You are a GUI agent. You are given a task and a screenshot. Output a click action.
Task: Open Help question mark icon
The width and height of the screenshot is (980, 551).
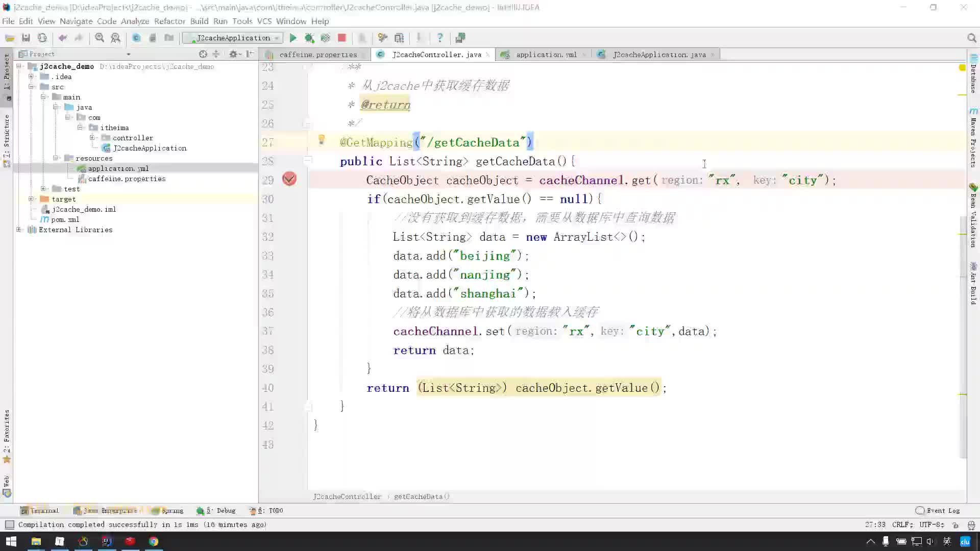point(440,38)
